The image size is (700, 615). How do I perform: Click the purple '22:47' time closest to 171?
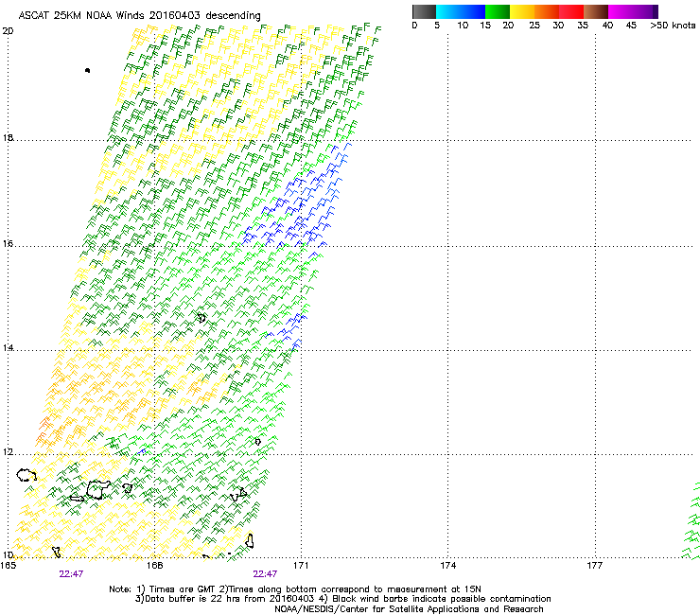265,574
